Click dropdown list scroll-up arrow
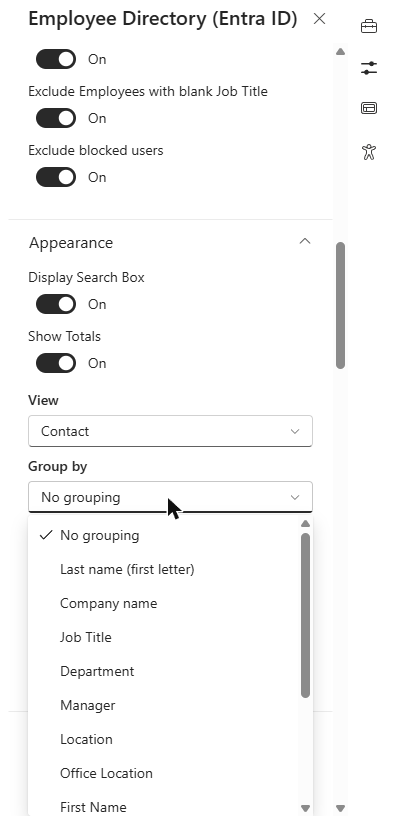Image resolution: width=402 pixels, height=816 pixels. tap(306, 524)
